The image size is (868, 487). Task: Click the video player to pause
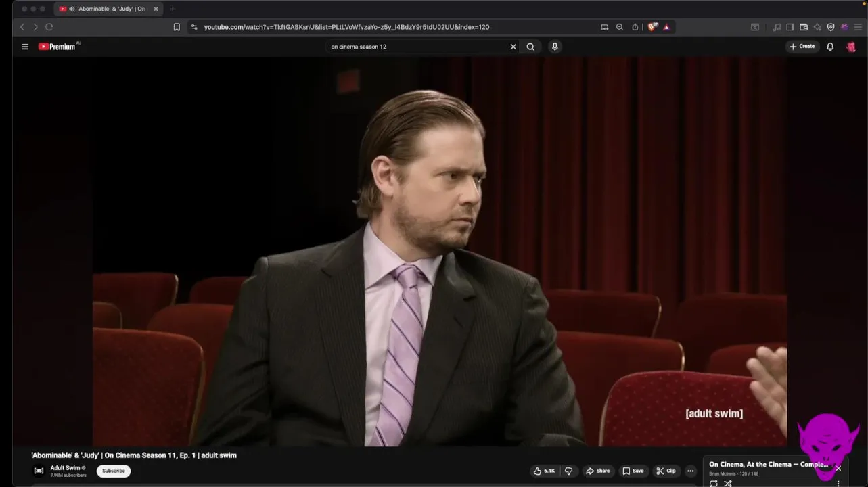coord(440,252)
